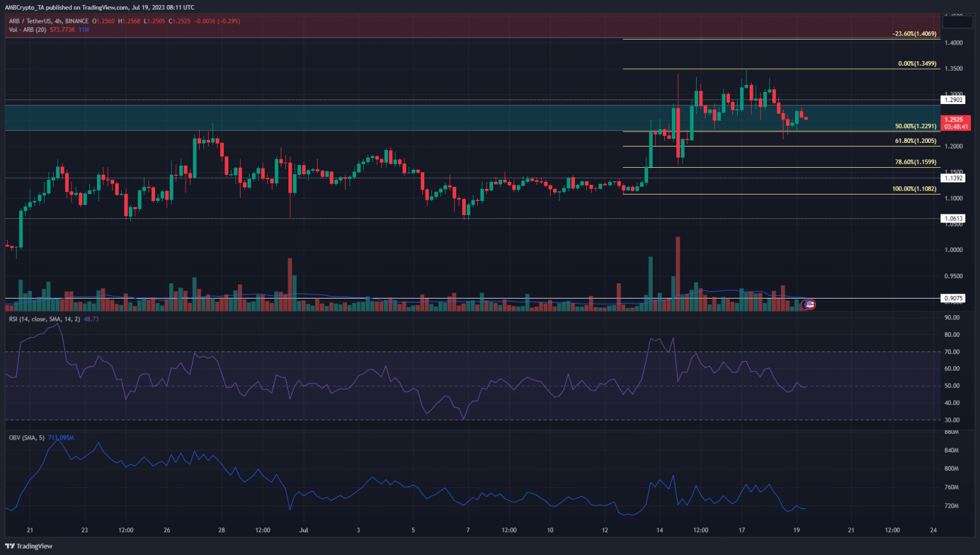Screen dimensions: 980x555
Task: Click the Jul label on time axis
Action: click(304, 530)
